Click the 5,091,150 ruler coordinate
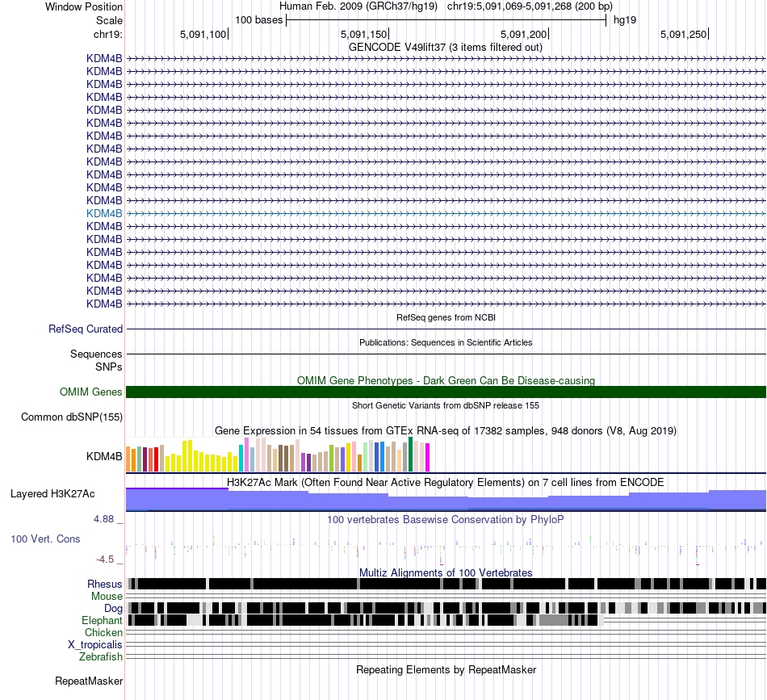The width and height of the screenshot is (767, 700). point(363,34)
